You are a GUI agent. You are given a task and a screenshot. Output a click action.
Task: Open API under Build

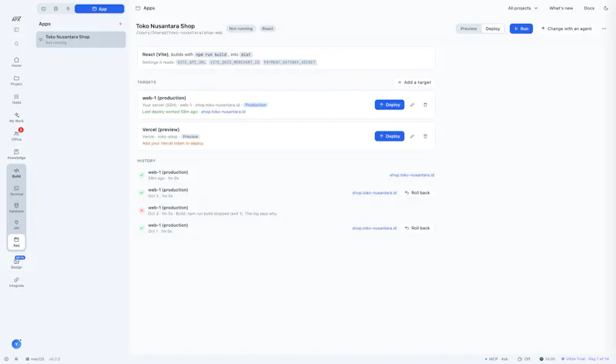tap(16, 225)
